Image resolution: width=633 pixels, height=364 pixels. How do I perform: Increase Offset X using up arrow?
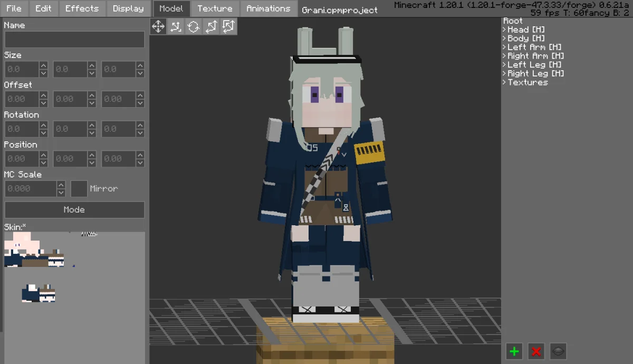tap(44, 95)
